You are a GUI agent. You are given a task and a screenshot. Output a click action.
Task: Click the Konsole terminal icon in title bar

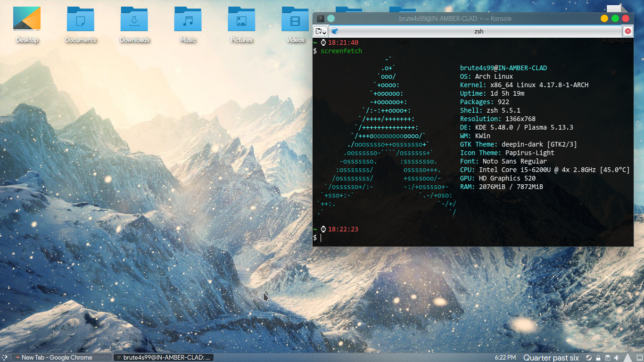(320, 18)
